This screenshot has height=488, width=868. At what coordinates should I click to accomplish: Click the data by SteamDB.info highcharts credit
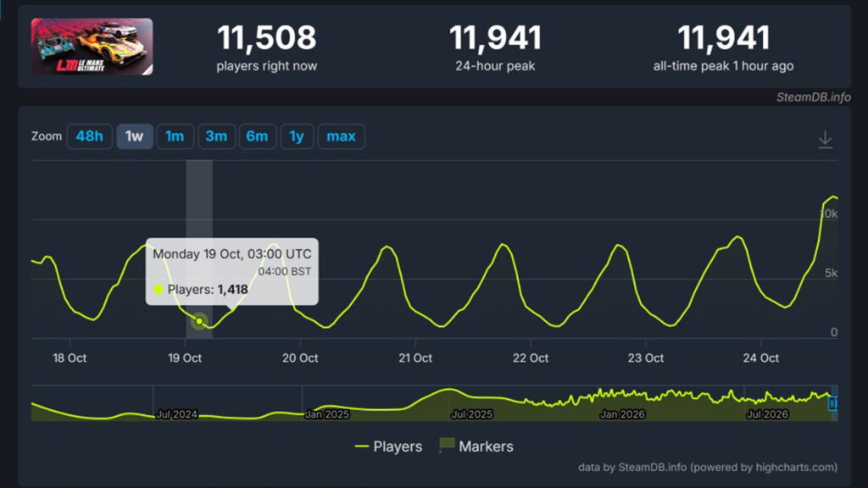pyautogui.click(x=708, y=468)
